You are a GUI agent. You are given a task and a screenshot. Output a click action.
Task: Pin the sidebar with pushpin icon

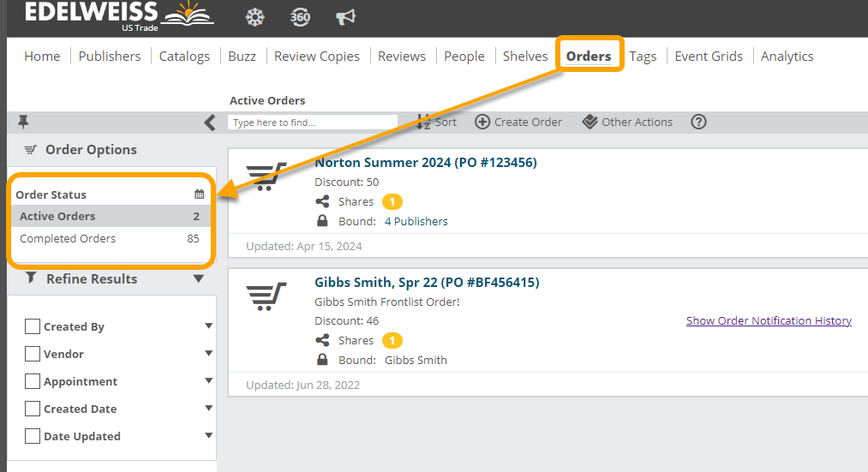[x=23, y=122]
